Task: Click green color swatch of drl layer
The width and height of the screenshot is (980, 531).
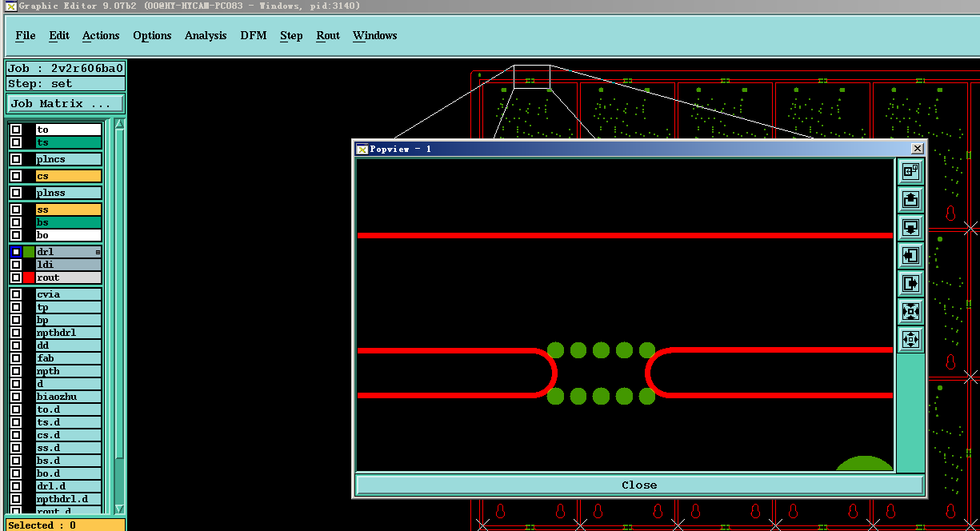Action: (x=29, y=252)
